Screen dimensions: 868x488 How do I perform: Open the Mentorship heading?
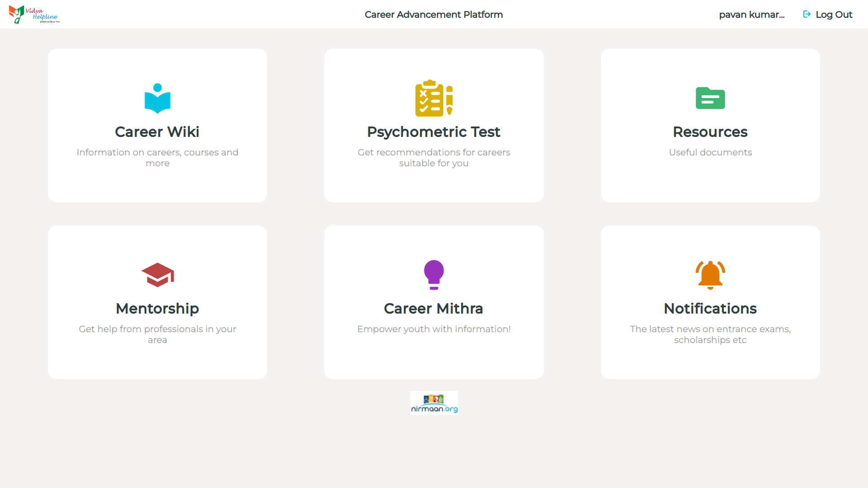(x=157, y=309)
